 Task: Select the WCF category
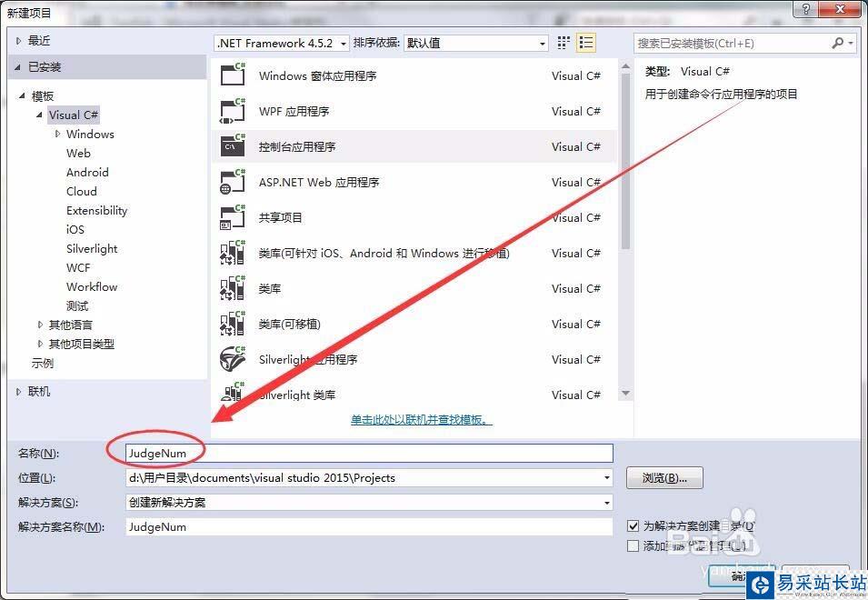(78, 268)
